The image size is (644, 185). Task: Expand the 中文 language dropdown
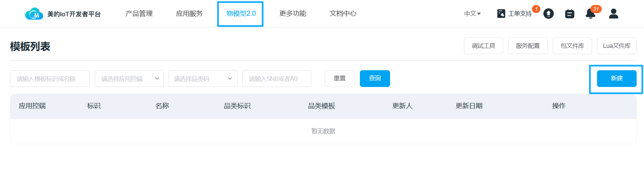pos(472,14)
